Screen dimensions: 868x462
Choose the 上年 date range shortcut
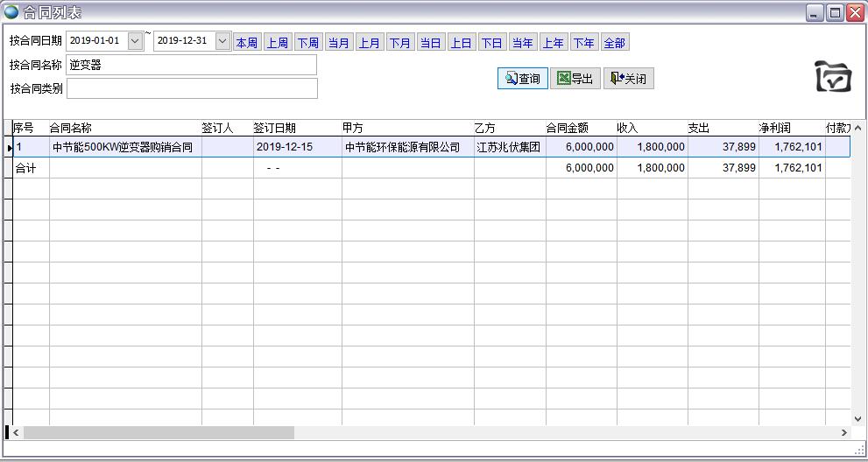[553, 43]
